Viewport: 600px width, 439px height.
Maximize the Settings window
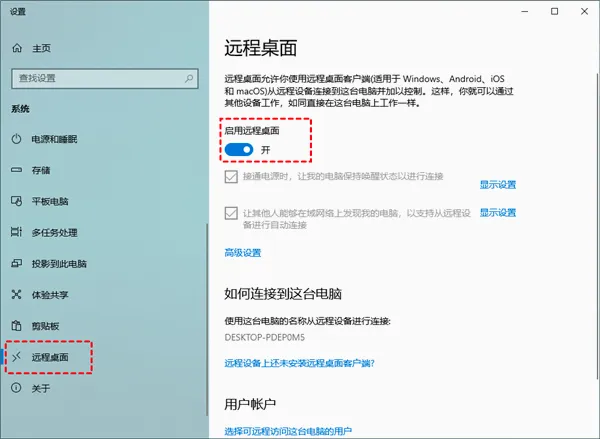(x=554, y=11)
